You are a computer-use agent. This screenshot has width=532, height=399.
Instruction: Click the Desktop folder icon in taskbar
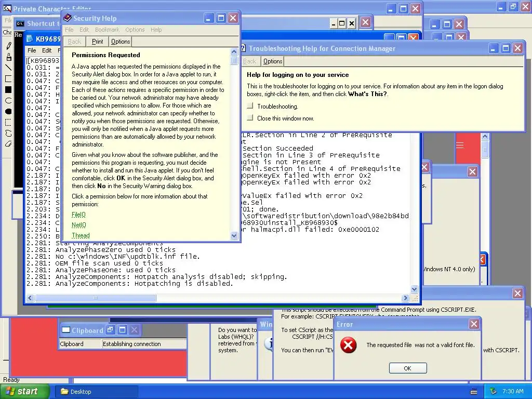[64, 392]
